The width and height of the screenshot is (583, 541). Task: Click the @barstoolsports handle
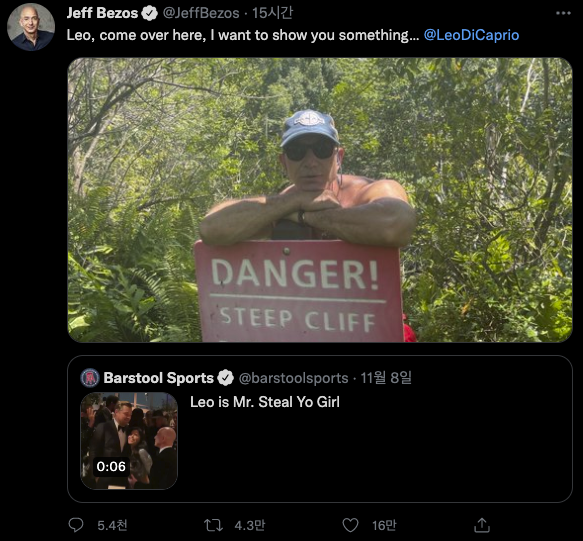[293, 378]
